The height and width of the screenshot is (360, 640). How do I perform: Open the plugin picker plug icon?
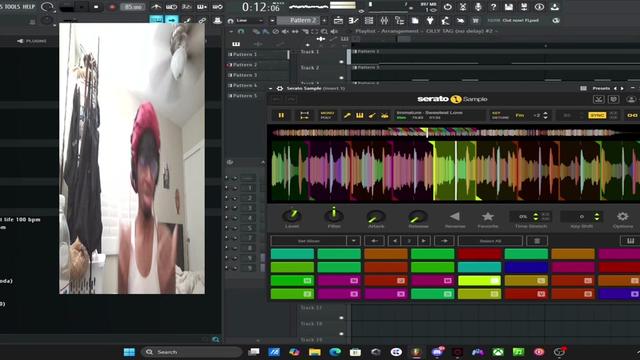(430, 20)
